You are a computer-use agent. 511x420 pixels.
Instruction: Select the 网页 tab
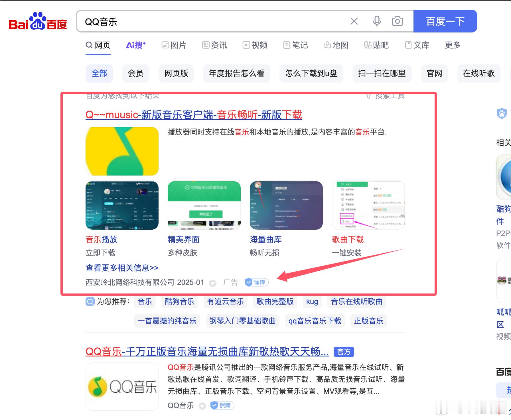coord(98,45)
